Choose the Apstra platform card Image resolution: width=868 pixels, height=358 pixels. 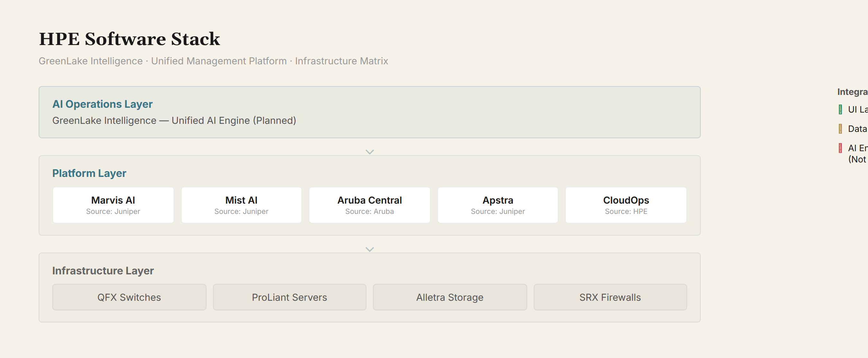498,205
